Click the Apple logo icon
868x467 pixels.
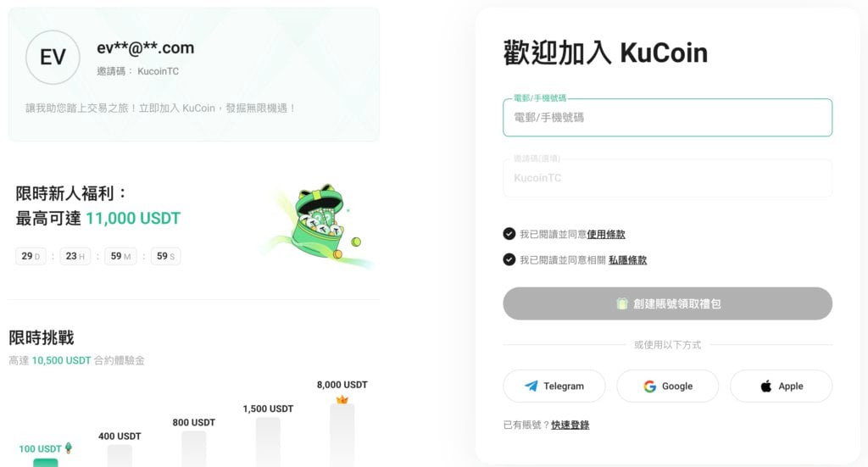(766, 386)
